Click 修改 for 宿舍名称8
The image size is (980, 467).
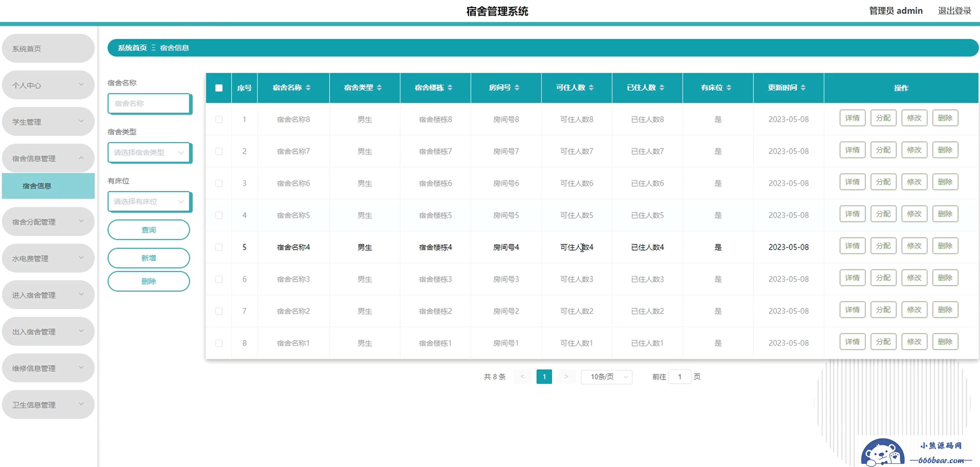[914, 118]
